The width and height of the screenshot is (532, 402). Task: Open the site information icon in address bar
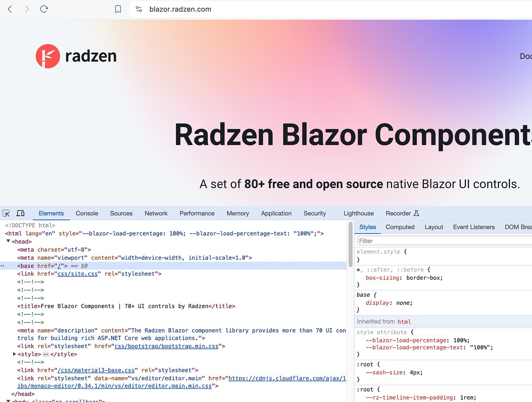click(138, 9)
